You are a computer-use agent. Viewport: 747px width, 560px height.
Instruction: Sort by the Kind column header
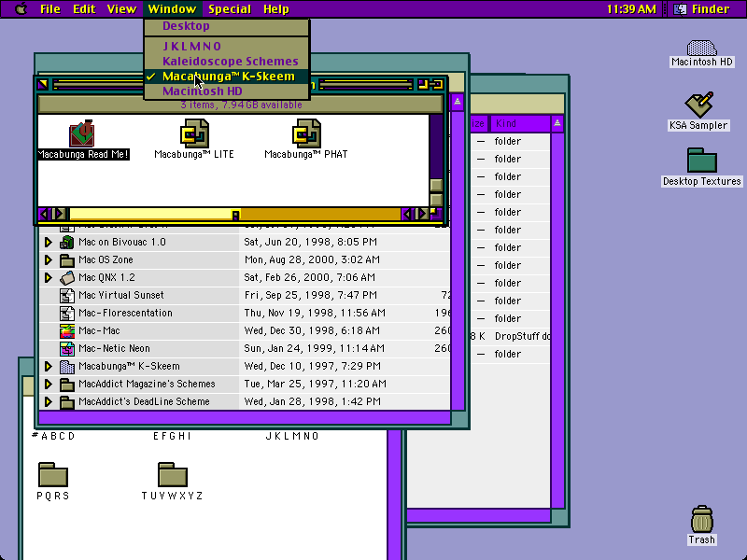click(x=521, y=124)
